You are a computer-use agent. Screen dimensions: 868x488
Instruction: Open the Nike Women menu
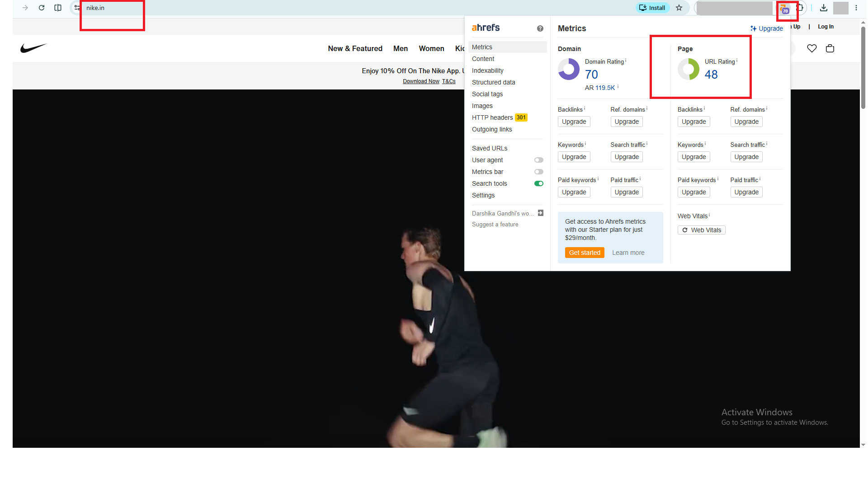(x=431, y=48)
